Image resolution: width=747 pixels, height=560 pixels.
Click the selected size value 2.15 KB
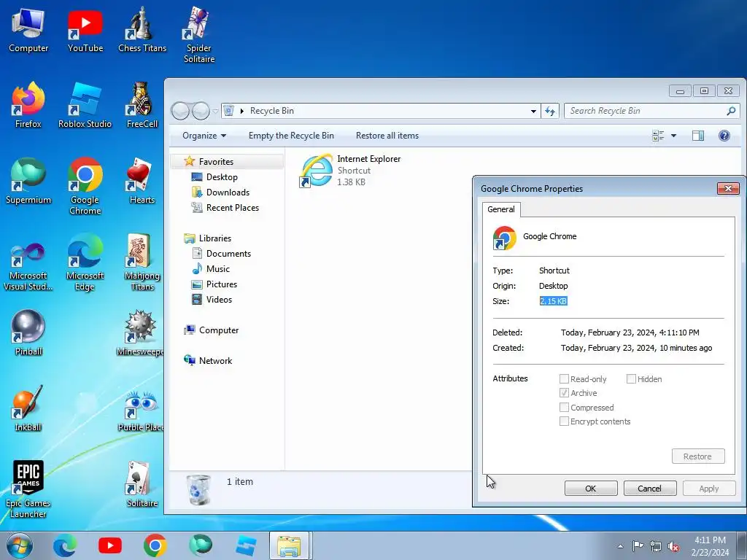(553, 301)
